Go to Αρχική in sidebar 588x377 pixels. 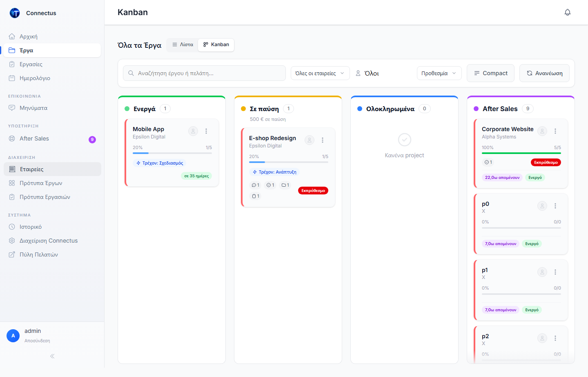[x=52, y=36]
